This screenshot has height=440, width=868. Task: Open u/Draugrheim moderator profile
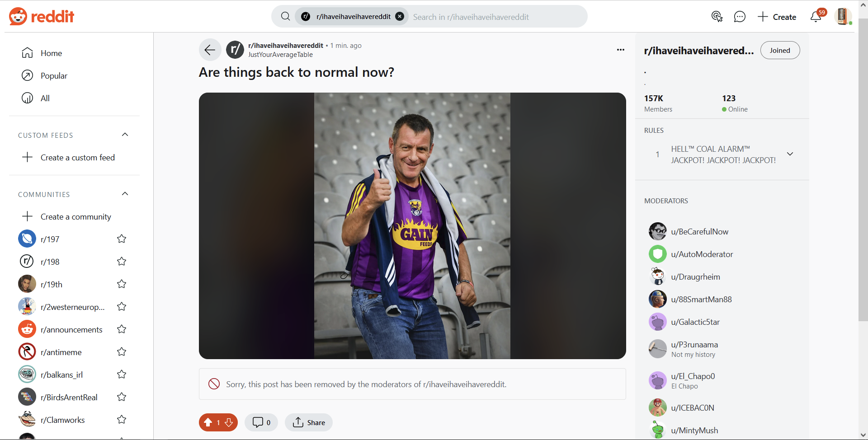tap(695, 277)
